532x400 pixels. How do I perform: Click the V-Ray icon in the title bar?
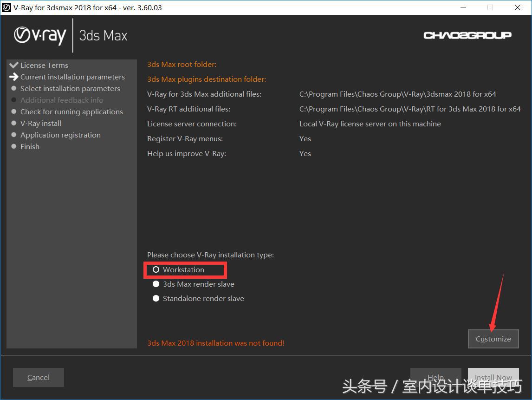pos(6,7)
